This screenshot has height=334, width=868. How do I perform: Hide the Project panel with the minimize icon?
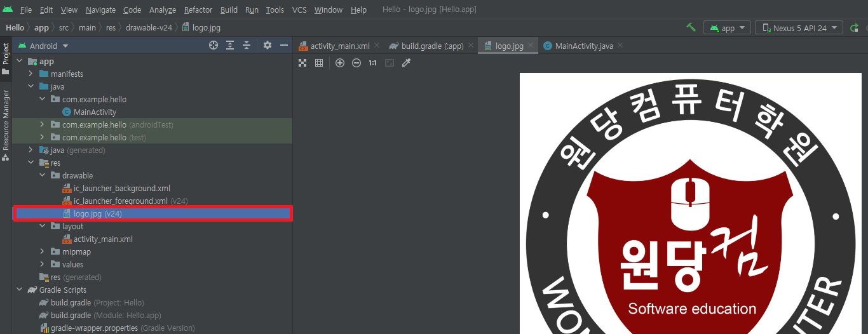pyautogui.click(x=284, y=45)
